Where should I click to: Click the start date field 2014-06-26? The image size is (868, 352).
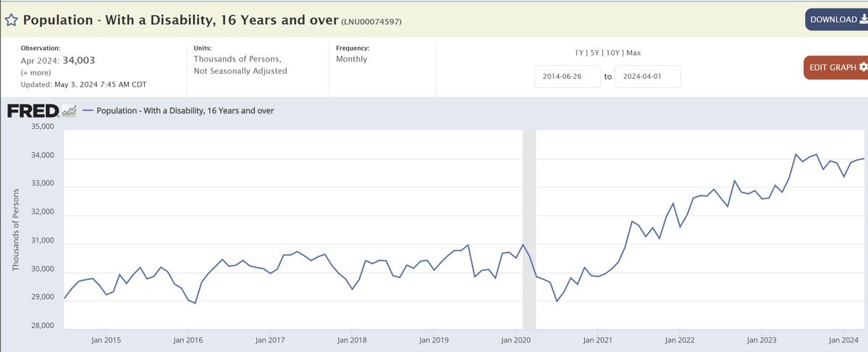click(568, 77)
